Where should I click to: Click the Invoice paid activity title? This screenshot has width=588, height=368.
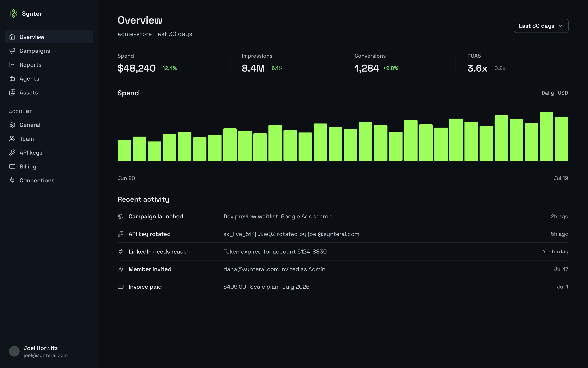point(145,287)
